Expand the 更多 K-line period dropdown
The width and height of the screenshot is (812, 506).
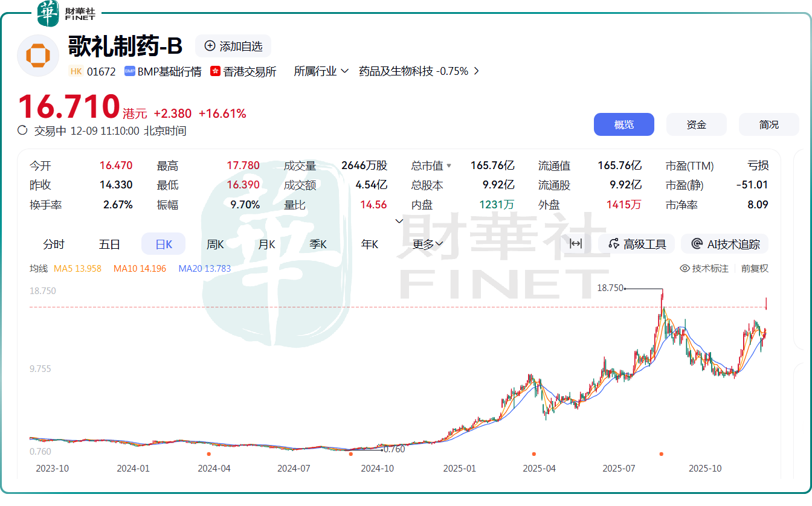coord(427,243)
